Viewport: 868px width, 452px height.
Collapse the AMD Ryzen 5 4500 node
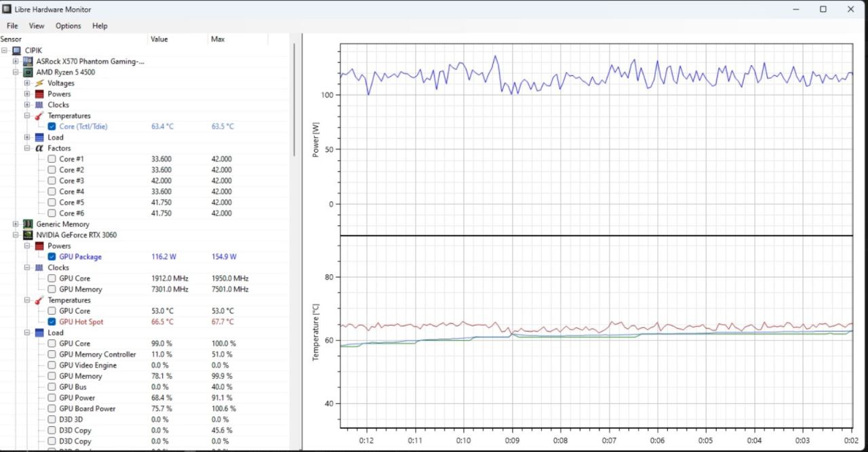[16, 72]
